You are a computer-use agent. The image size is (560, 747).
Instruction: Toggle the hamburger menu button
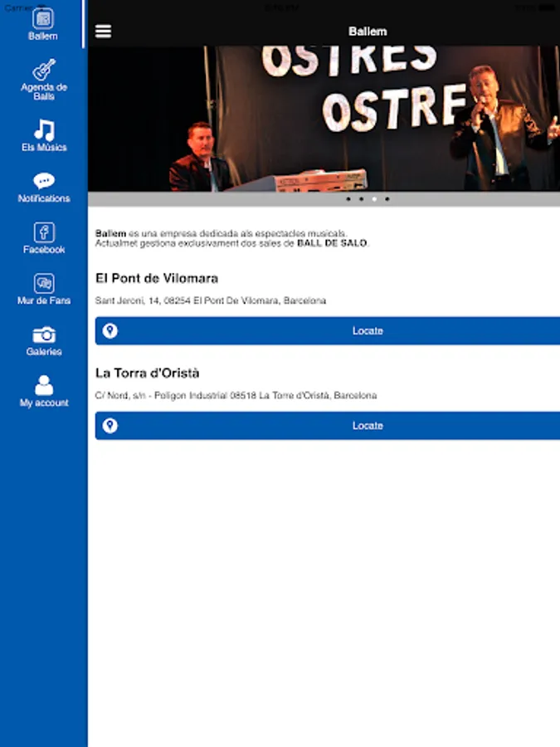[104, 32]
